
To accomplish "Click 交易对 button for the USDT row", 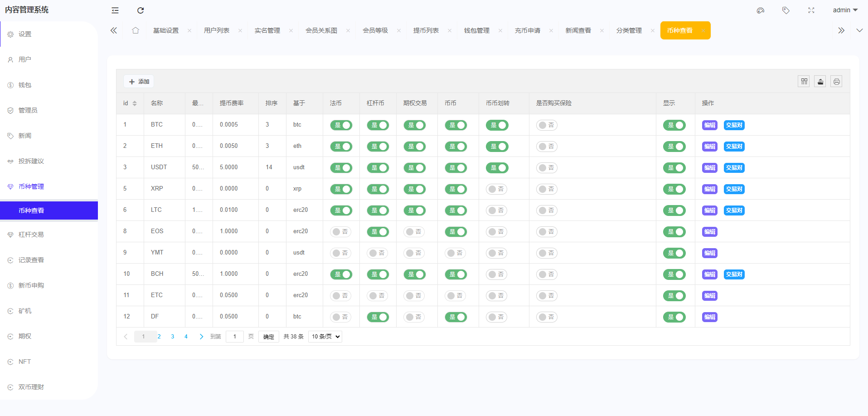I will 734,168.
